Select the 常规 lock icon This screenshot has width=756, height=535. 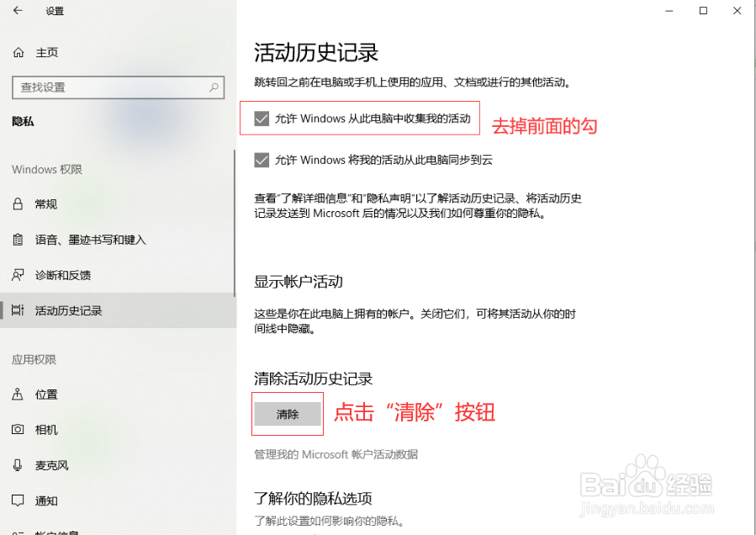(x=18, y=204)
